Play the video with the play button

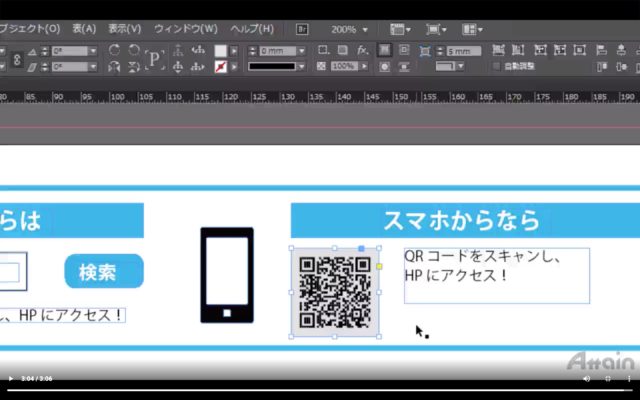[x=11, y=378]
